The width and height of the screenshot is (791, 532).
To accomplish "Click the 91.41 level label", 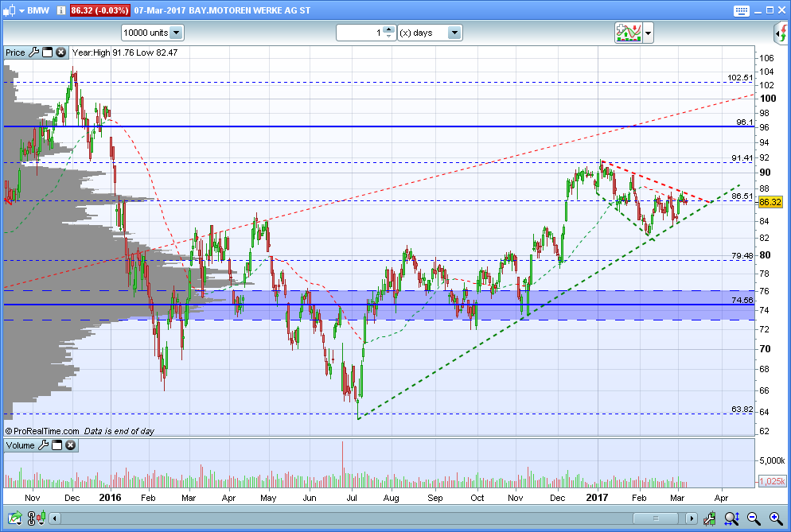I will tap(742, 157).
